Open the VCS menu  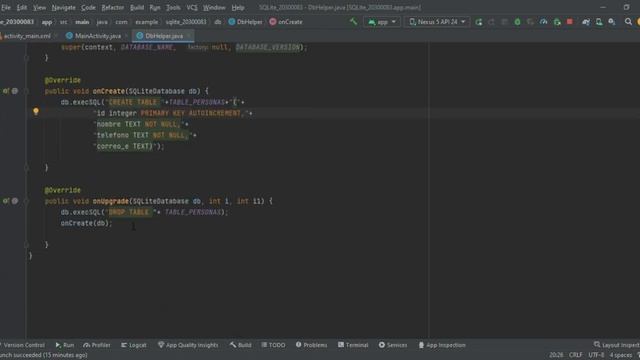pyautogui.click(x=192, y=7)
